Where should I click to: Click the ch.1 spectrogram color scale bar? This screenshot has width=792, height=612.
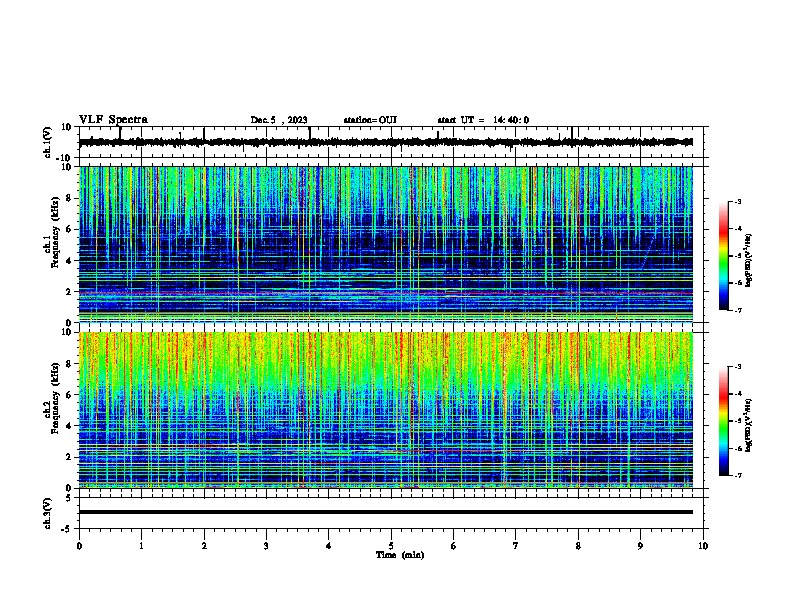click(724, 256)
